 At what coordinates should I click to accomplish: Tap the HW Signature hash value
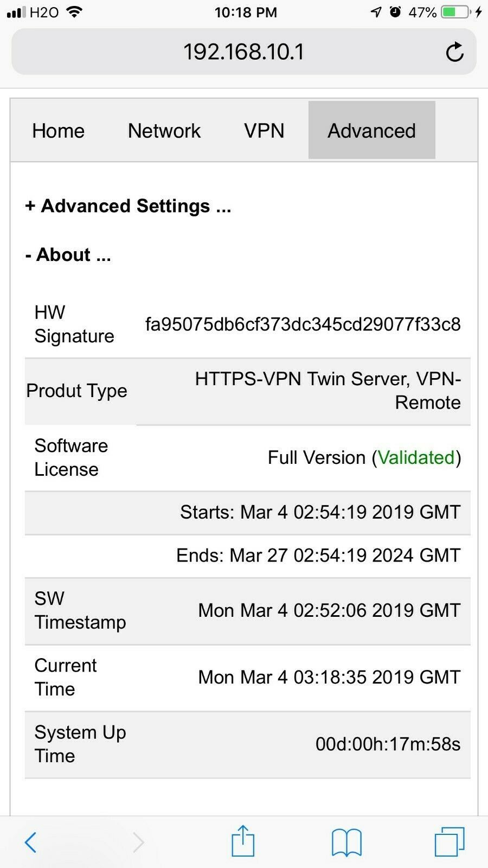(303, 324)
